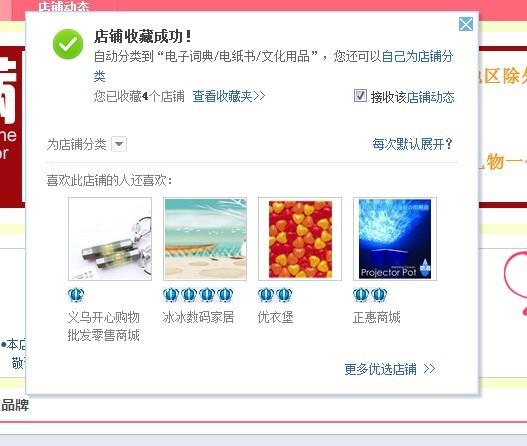Open the 冰冰数码家居 beach thumbnail
The width and height of the screenshot is (527, 446).
click(x=205, y=239)
